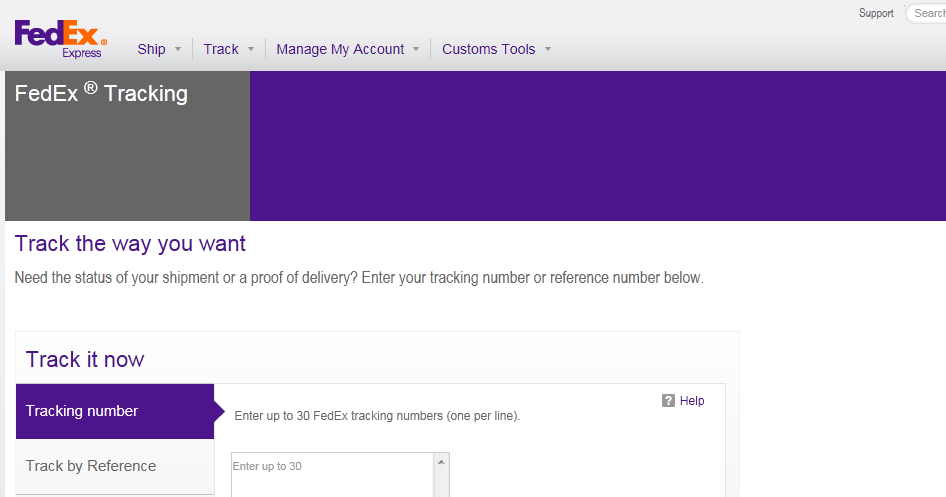Expand the Customs Tools dropdown arrow
The width and height of the screenshot is (946, 497).
pyautogui.click(x=548, y=49)
